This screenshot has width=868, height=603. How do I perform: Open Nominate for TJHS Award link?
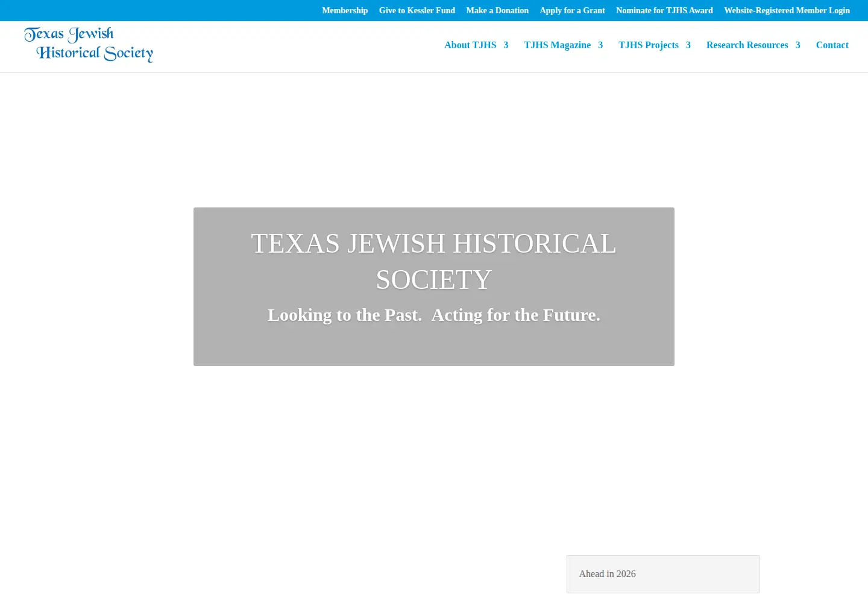pos(664,10)
